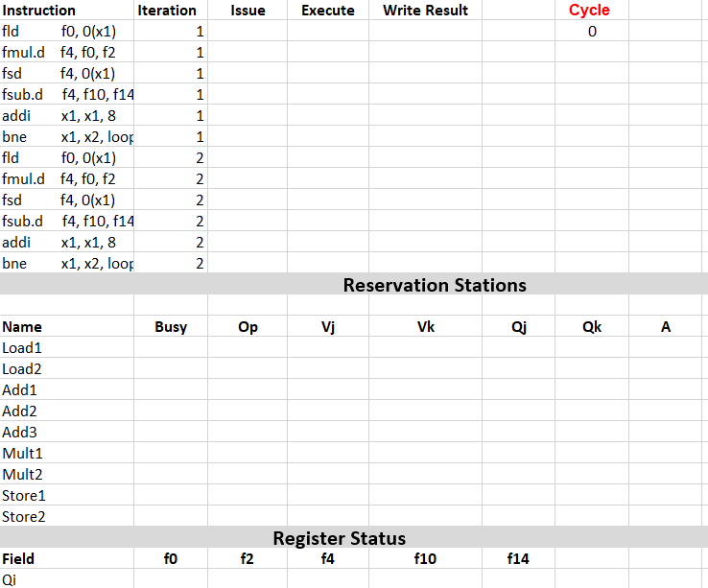The width and height of the screenshot is (708, 588).
Task: Click the iteration 1 'fsub.d f4, f10, f14' cell
Action: click(67, 94)
